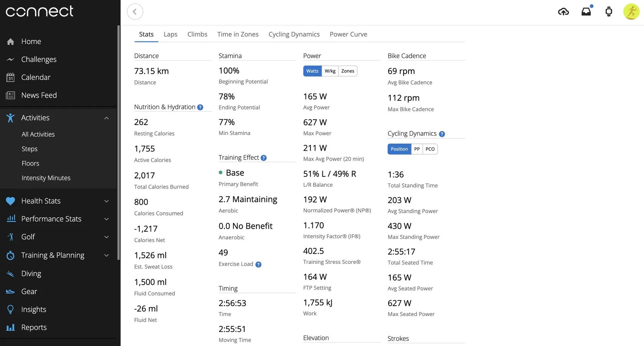Expand the Training & Planning section
Screen dimensions: 644x346
tap(107, 255)
